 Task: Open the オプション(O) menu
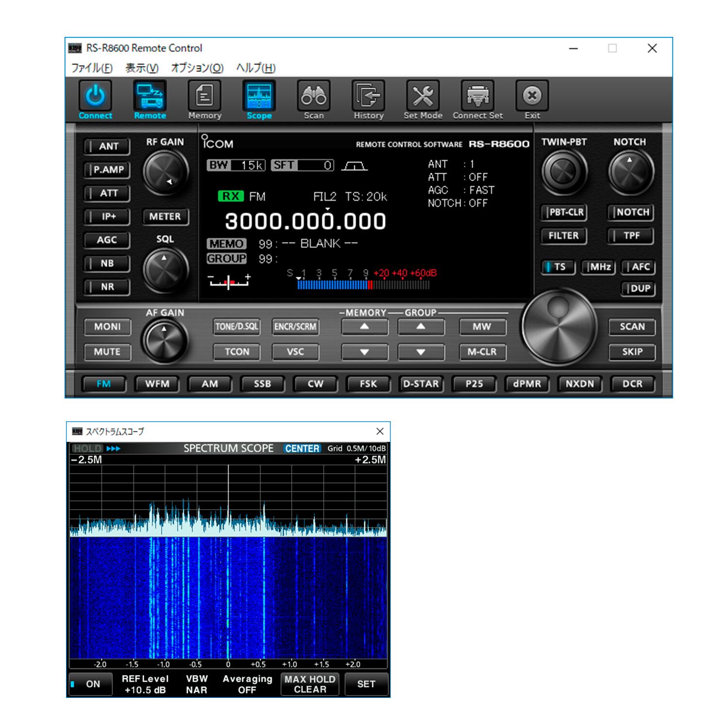tap(197, 68)
